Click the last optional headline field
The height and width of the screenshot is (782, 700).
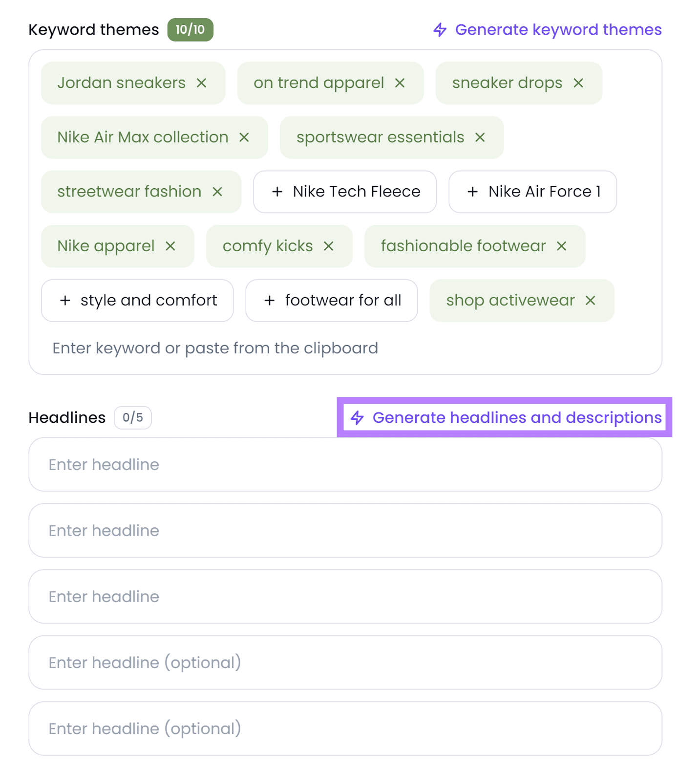coord(345,728)
